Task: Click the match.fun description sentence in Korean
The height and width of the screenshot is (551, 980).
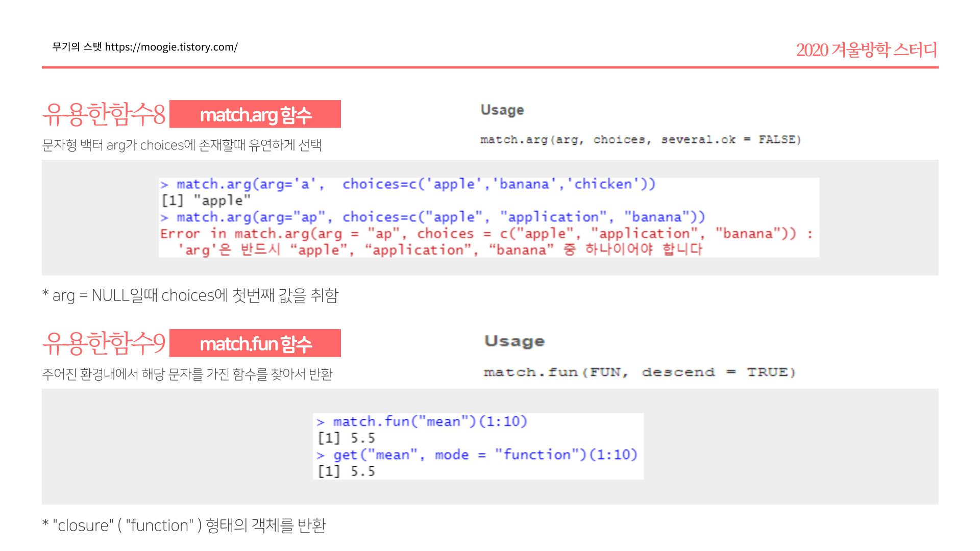Action: click(187, 374)
